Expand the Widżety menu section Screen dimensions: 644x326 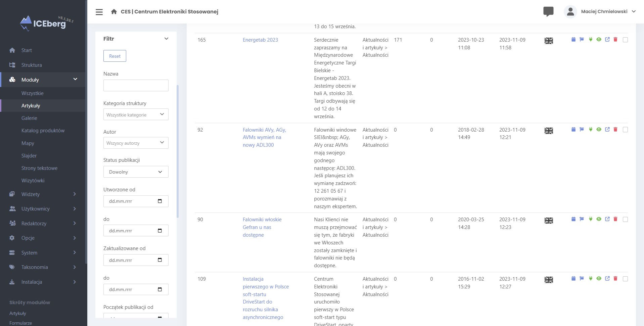tap(75, 194)
